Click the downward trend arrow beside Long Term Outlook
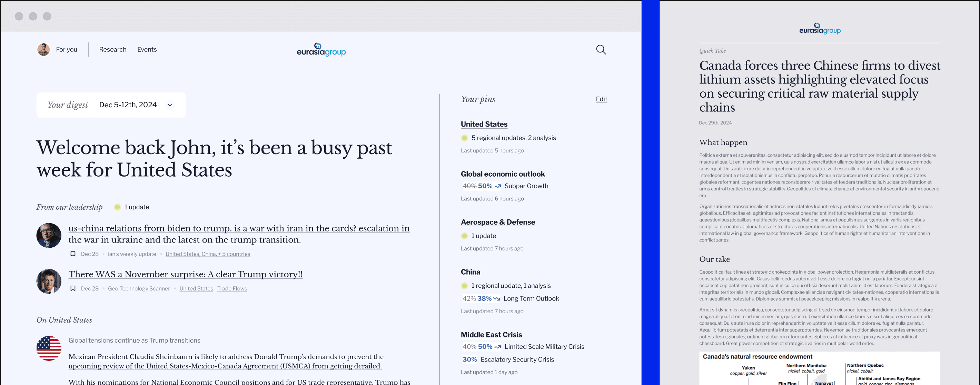The image size is (980, 385). (x=496, y=299)
